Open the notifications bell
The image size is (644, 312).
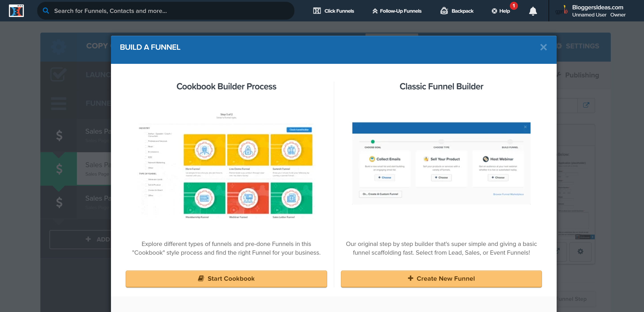tap(533, 11)
